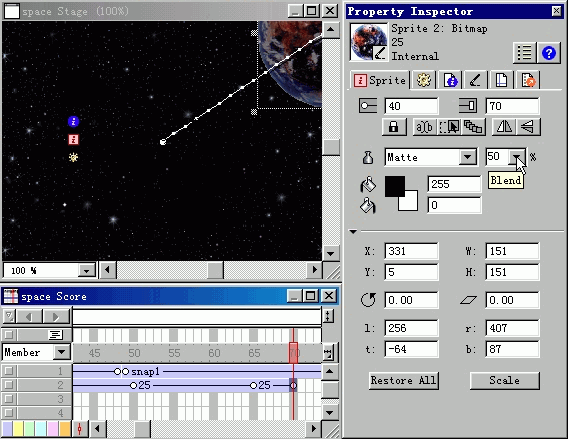This screenshot has height=439, width=568.
Task: Click the start frame field showing 40
Action: coord(411,106)
